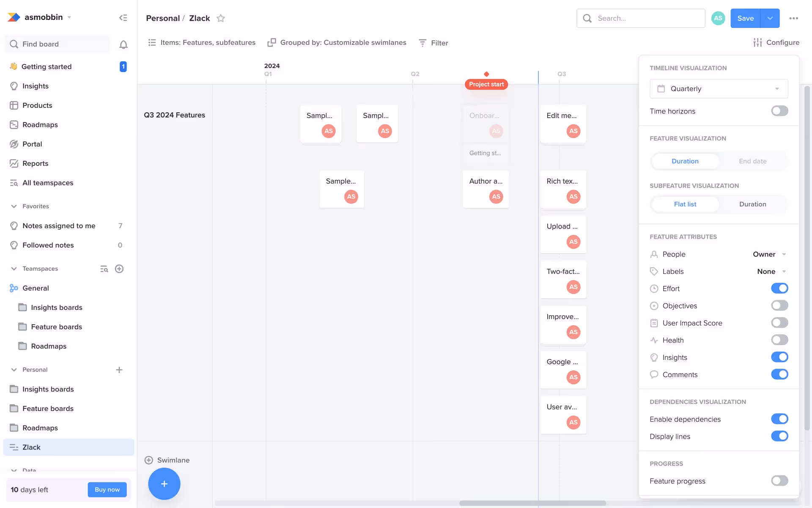The image size is (812, 508).
Task: Click the Buy now button
Action: pos(107,489)
